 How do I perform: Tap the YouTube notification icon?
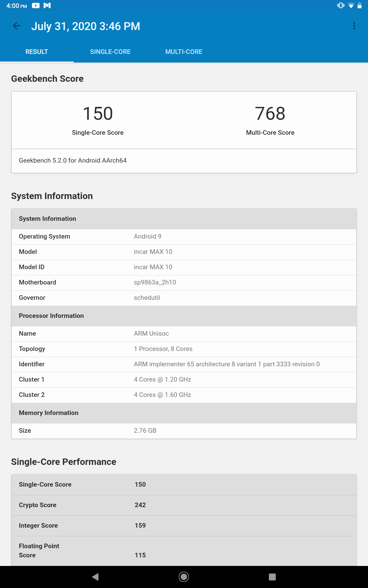pos(36,6)
